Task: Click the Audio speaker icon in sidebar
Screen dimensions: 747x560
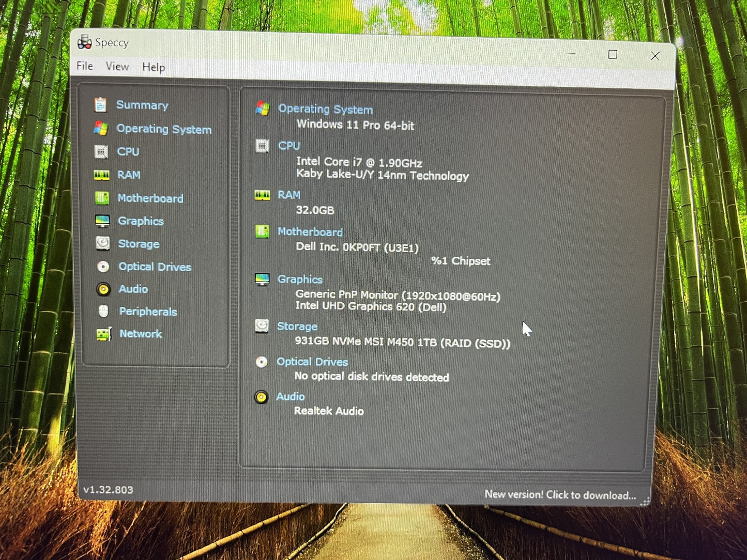Action: click(x=103, y=289)
